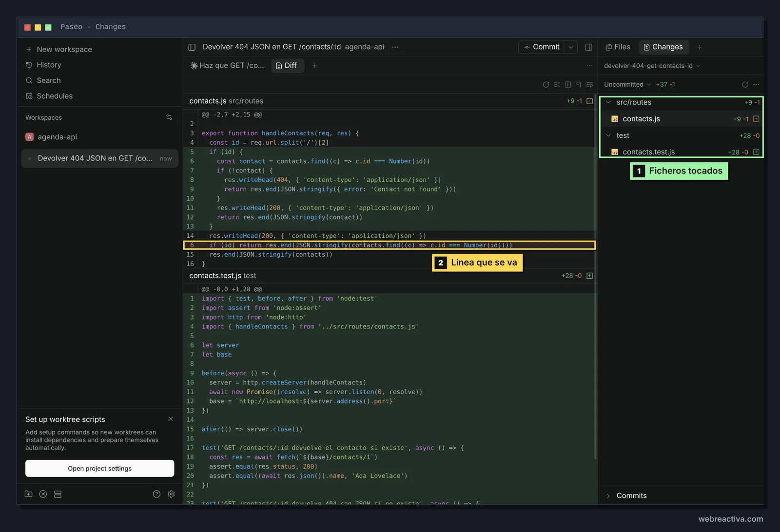Refresh the changes list

pyautogui.click(x=745, y=85)
